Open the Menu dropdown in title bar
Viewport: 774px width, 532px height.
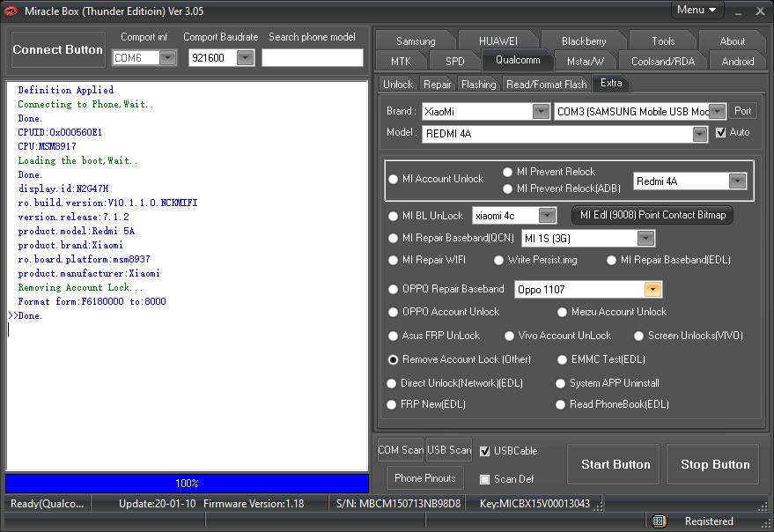coord(697,10)
